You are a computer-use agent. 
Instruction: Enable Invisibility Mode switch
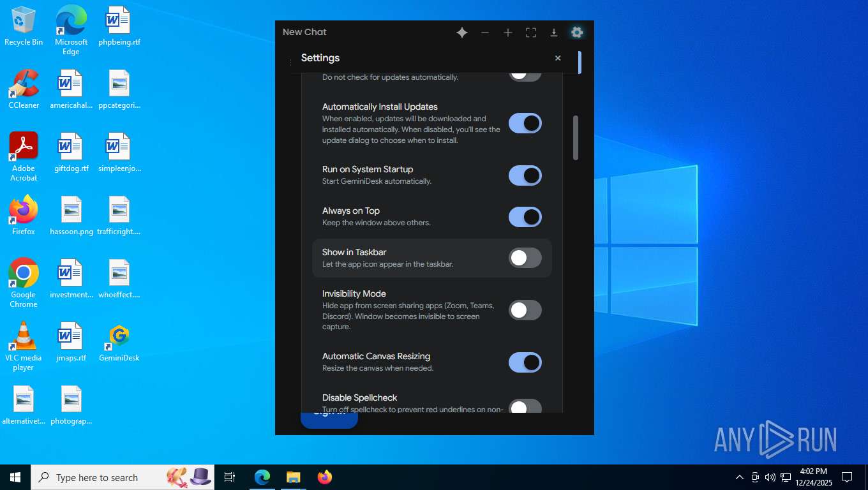525,310
